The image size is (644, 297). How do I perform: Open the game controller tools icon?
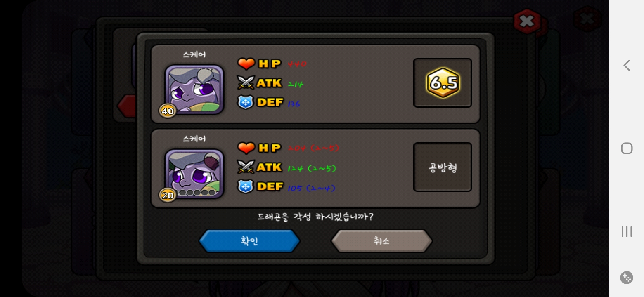point(627,278)
